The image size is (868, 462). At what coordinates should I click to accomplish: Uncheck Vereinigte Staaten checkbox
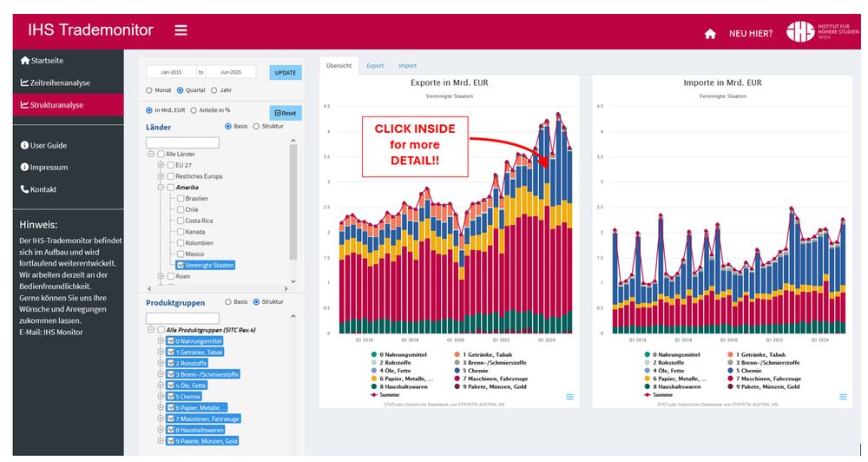tap(181, 265)
